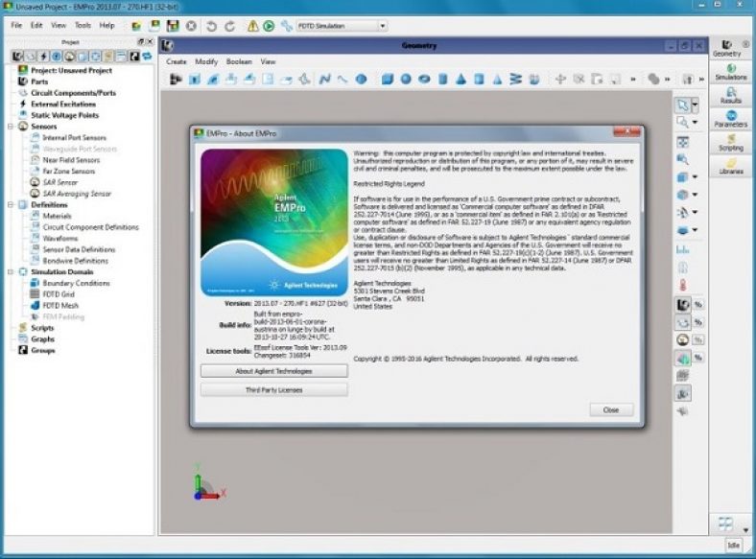
Task: Open the Tools menu
Action: coord(83,26)
